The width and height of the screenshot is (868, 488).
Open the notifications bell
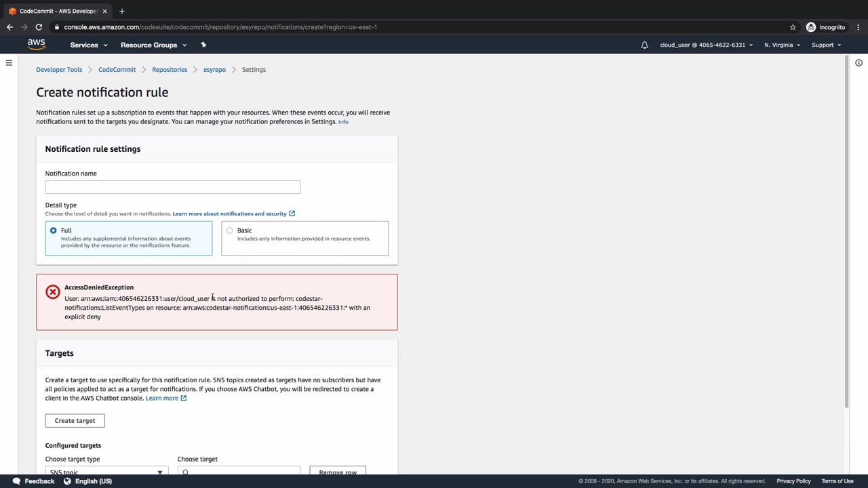[x=645, y=45]
